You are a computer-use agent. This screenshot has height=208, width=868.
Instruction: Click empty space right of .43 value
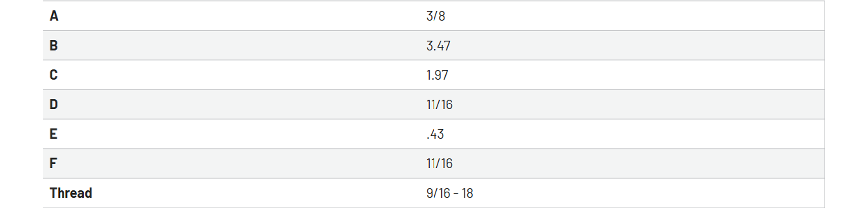pyautogui.click(x=635, y=134)
